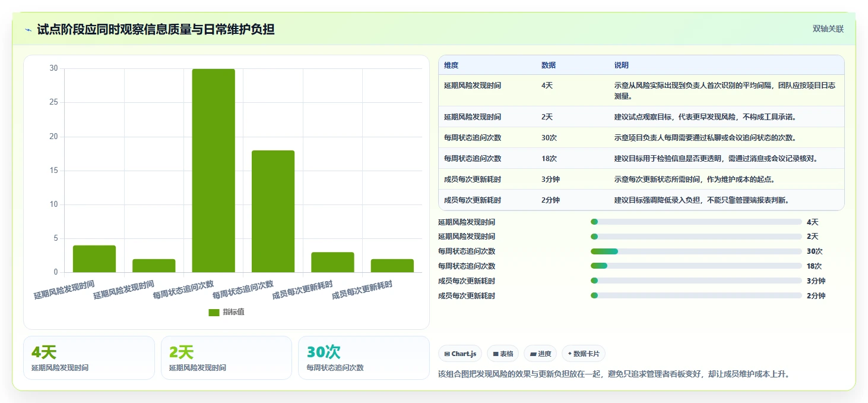Click the pulse icon beside the card title
Viewport: 868px width, 403px height.
click(x=28, y=30)
